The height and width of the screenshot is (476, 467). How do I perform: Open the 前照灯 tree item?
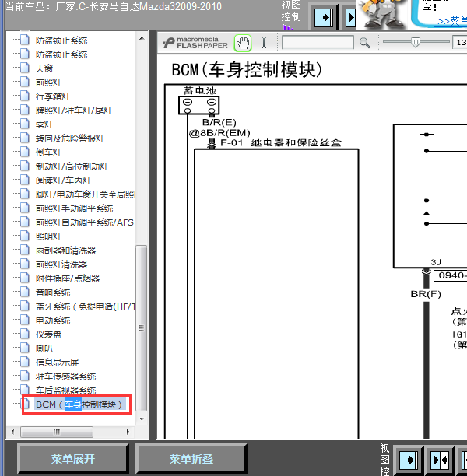pyautogui.click(x=48, y=82)
